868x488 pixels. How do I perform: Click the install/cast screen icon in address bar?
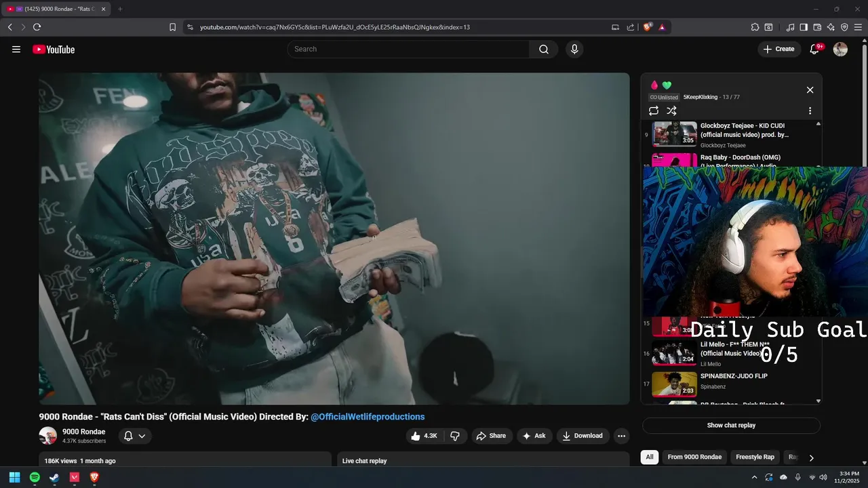coord(615,27)
